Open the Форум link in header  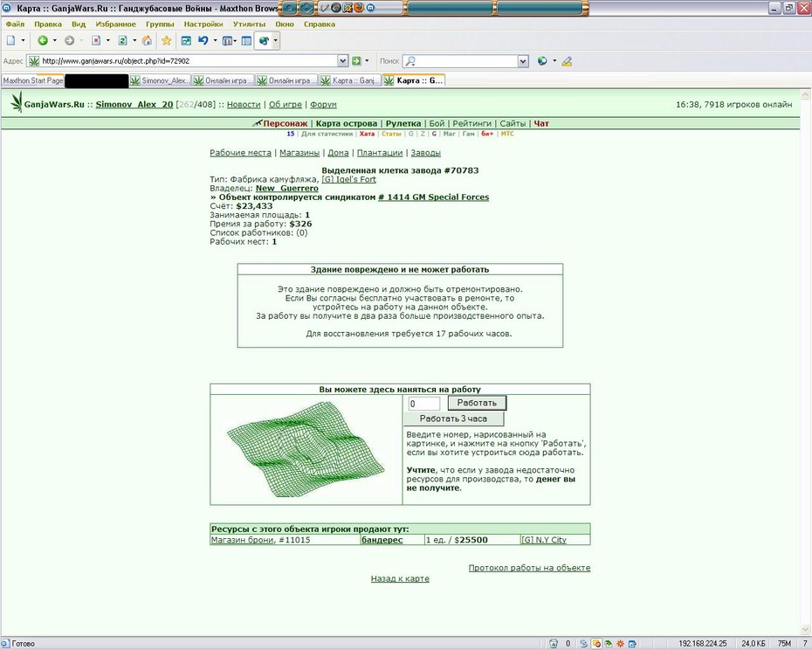pos(323,104)
